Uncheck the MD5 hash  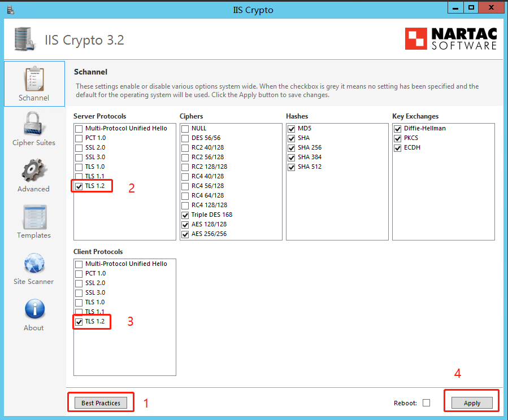[x=292, y=128]
